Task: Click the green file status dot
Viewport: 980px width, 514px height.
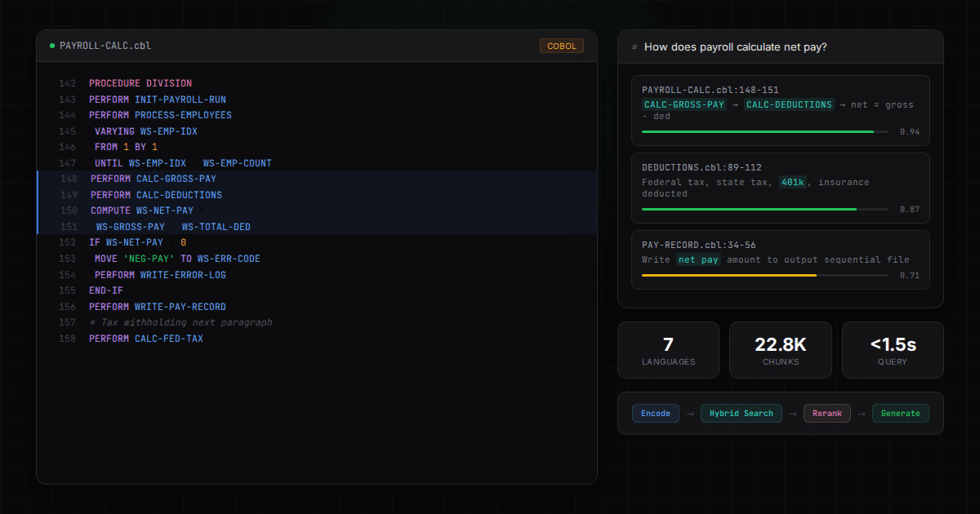Action: click(52, 46)
